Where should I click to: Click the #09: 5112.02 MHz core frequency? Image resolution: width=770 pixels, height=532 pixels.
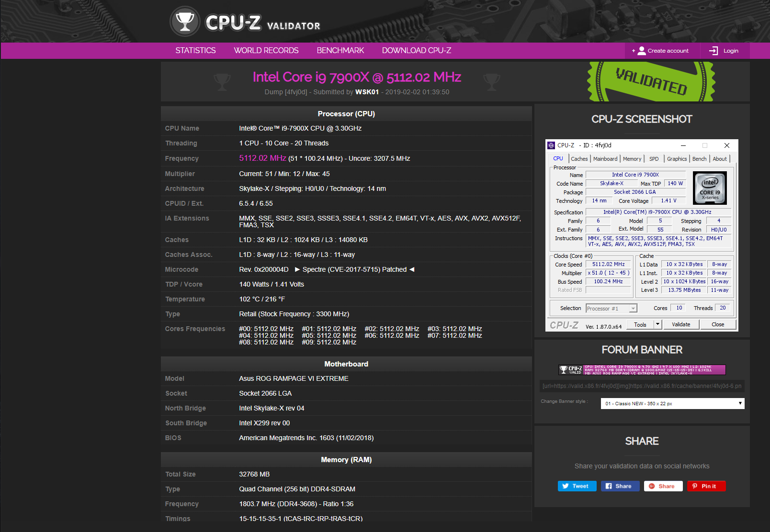[329, 342]
